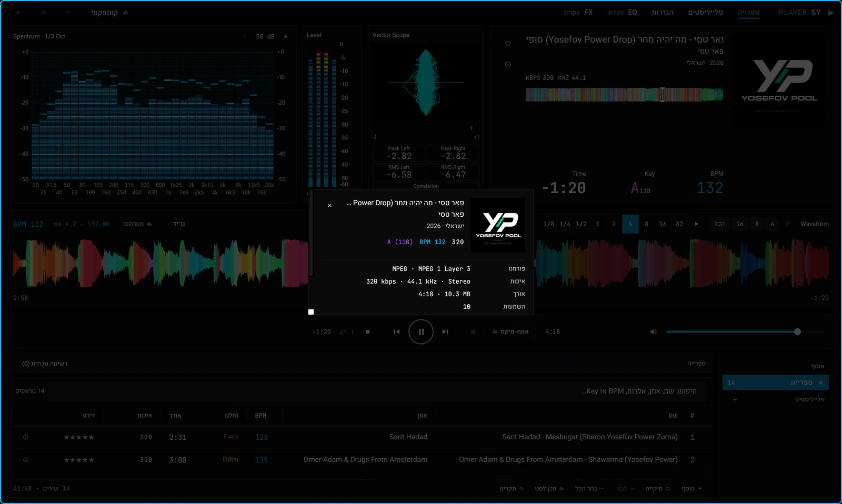Click the הוסף add button
842x504 pixels.
[x=691, y=489]
